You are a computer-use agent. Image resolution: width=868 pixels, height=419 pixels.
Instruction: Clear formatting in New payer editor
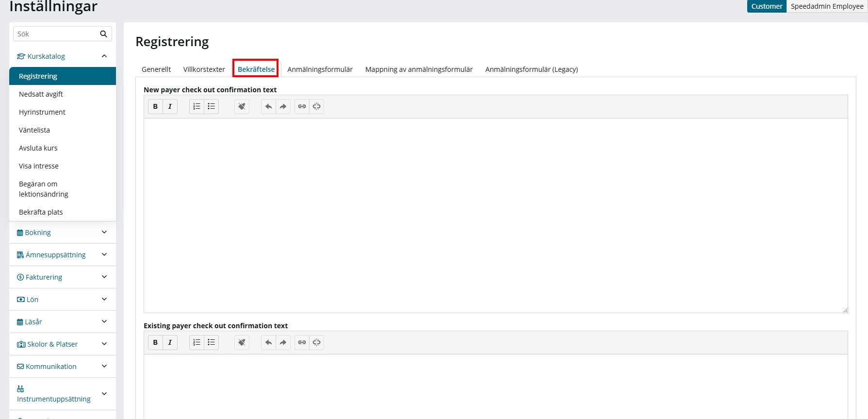242,106
